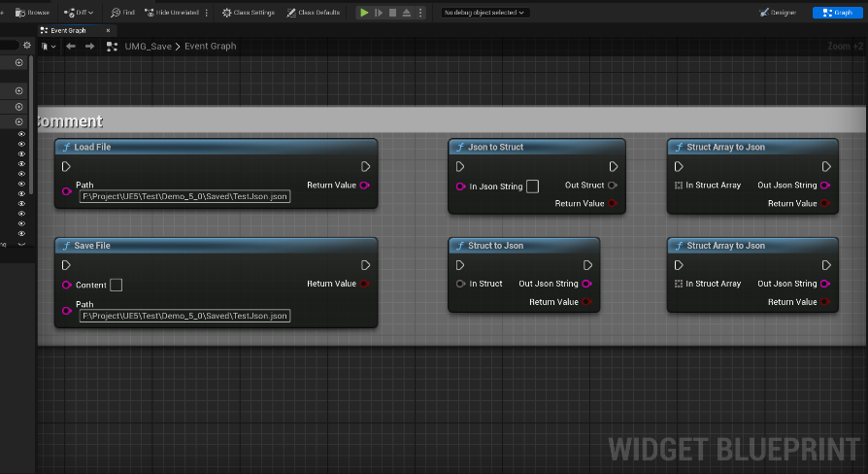Screen dimensions: 868x474
Task: Toggle the topmost eye visibility icon
Action: tap(21, 136)
